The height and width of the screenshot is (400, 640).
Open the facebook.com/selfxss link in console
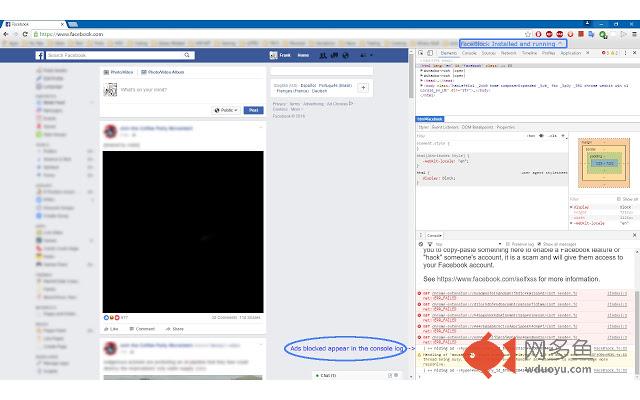pos(487,279)
